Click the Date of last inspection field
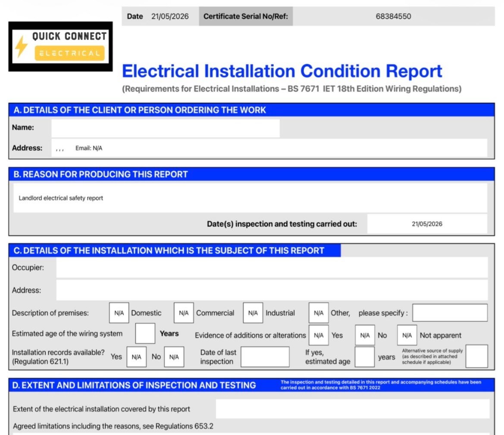The width and height of the screenshot is (504, 435). pos(265,357)
